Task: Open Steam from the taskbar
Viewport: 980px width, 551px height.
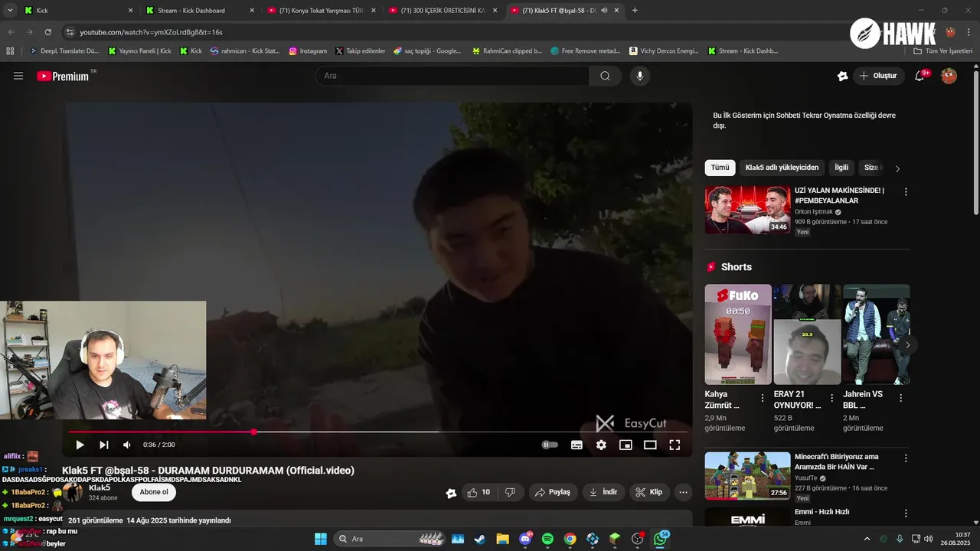Action: (x=480, y=539)
